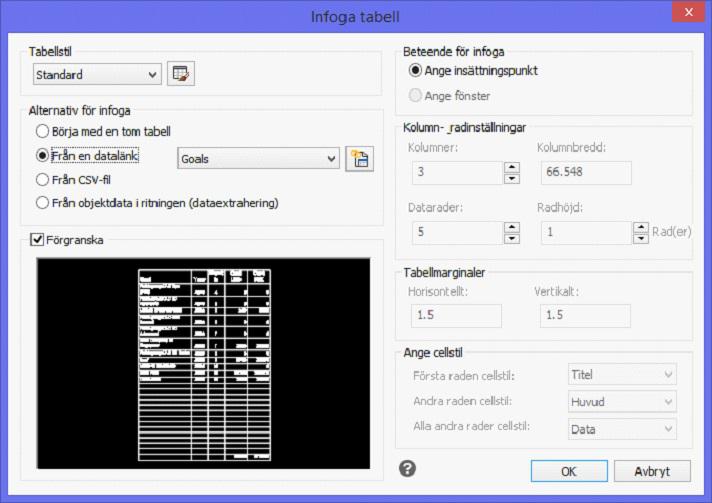712x503 pixels.
Task: Open the help question mark icon
Action: tap(407, 468)
